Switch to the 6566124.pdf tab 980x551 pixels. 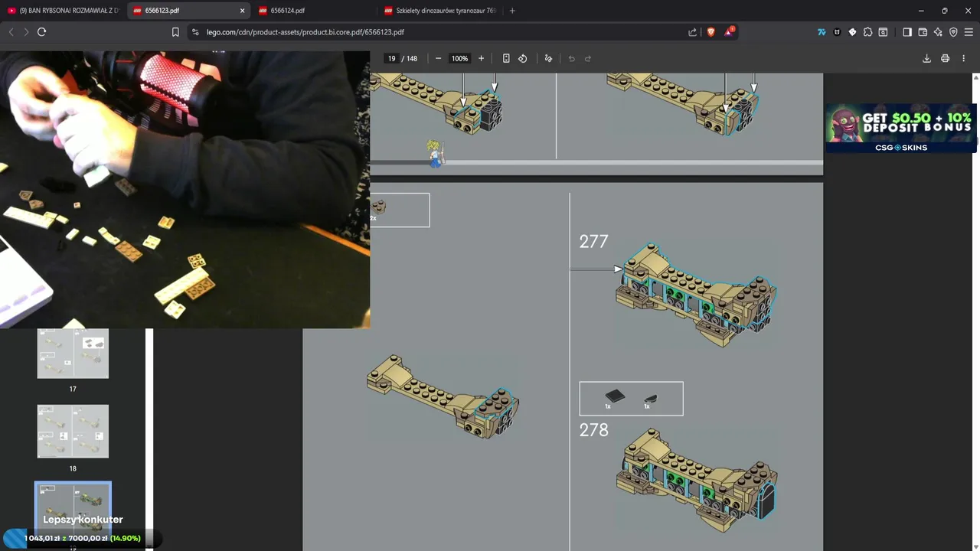(314, 11)
